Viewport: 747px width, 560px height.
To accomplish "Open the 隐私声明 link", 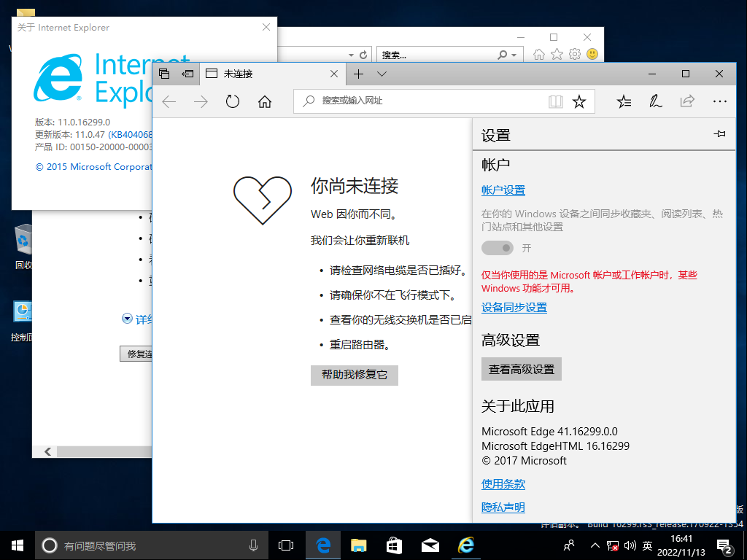I will tap(503, 507).
